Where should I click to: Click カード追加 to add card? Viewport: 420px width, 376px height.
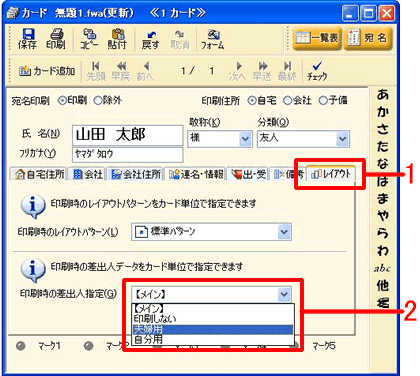coord(47,71)
